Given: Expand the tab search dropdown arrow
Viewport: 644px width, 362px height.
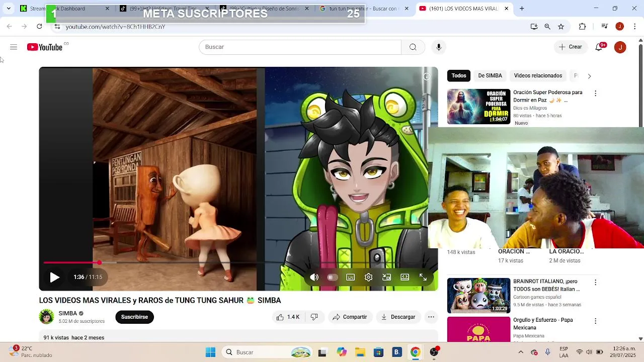Looking at the screenshot, I should (x=8, y=9).
